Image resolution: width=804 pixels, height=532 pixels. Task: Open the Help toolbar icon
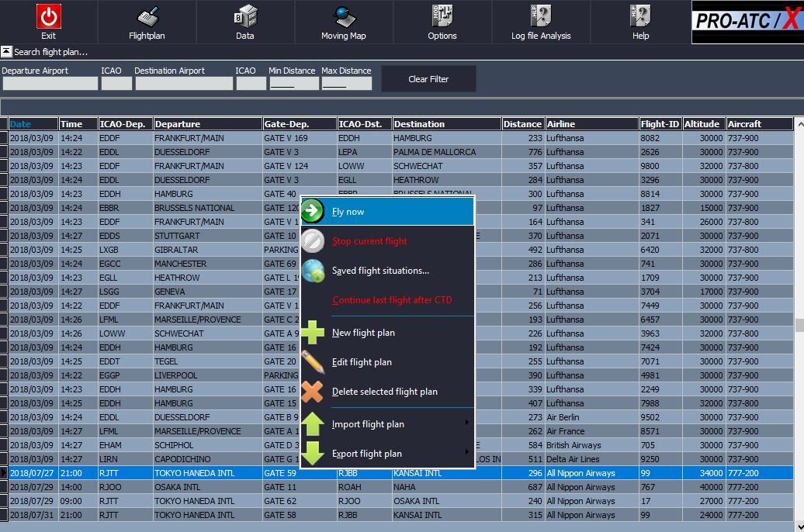(640, 16)
